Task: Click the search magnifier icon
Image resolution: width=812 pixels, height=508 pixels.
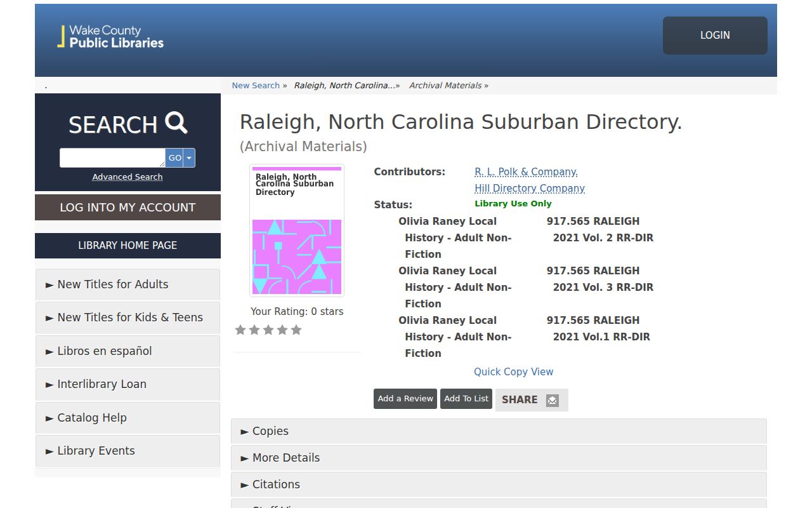Action: (176, 123)
